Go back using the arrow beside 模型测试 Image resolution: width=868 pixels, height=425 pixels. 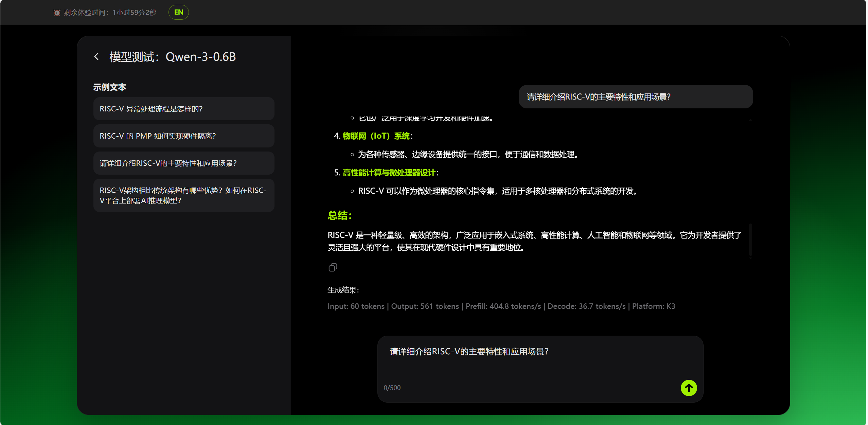click(96, 57)
